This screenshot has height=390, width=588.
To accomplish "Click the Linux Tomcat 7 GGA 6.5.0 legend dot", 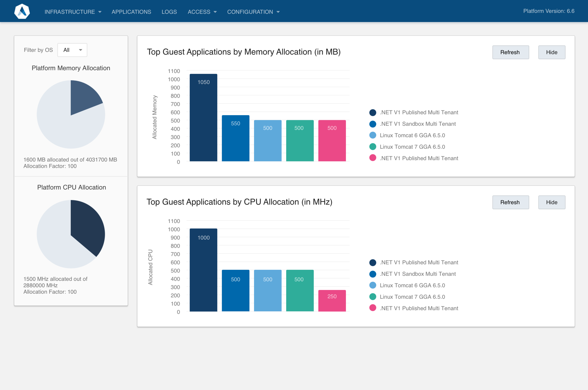I will tap(373, 147).
